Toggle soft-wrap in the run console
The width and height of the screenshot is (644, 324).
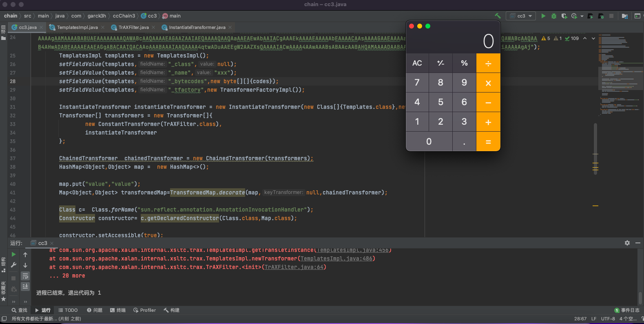[25, 276]
